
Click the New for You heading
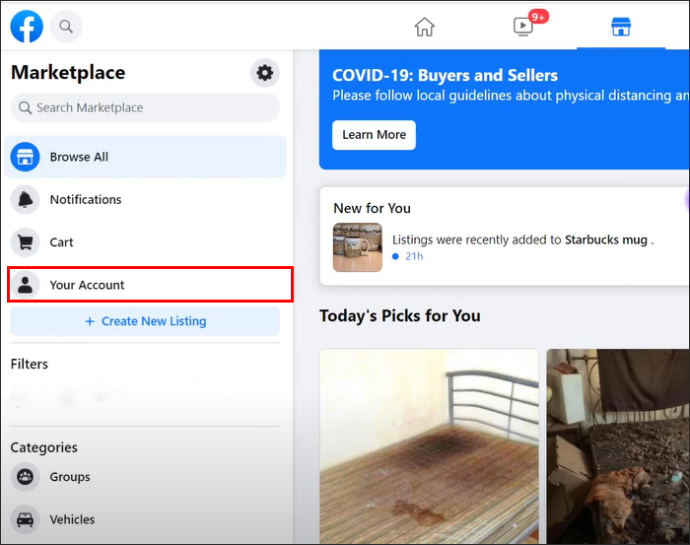372,208
